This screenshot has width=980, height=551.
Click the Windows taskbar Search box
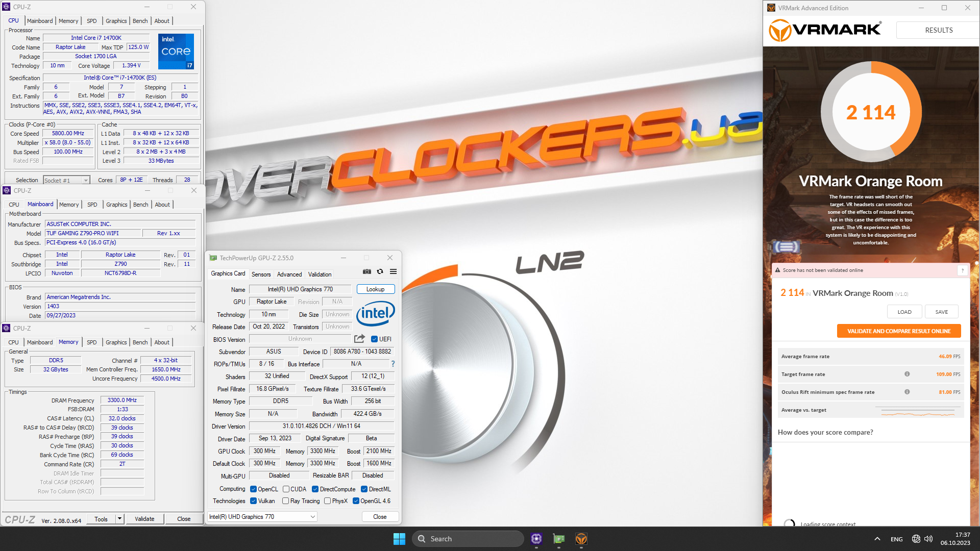(x=468, y=539)
